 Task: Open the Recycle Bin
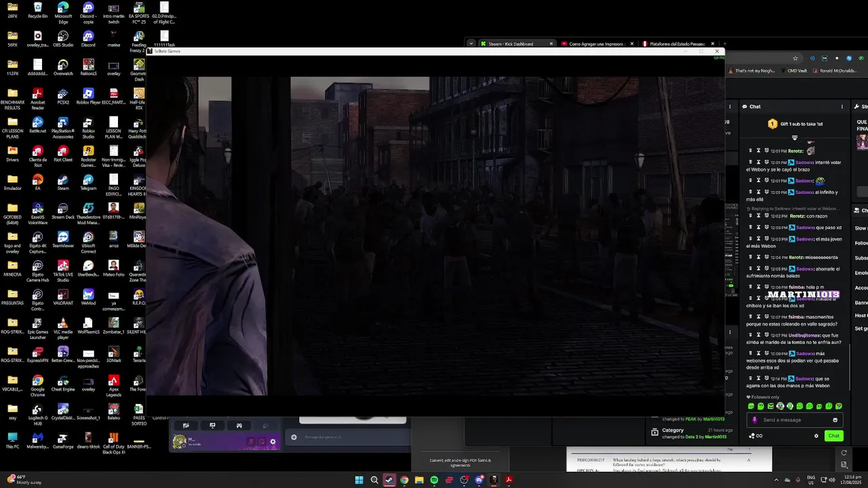(x=38, y=10)
